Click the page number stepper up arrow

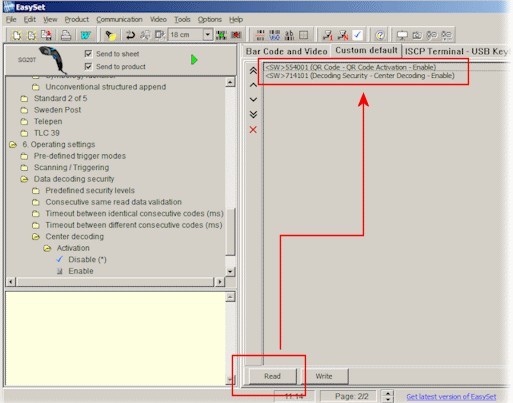(x=388, y=393)
